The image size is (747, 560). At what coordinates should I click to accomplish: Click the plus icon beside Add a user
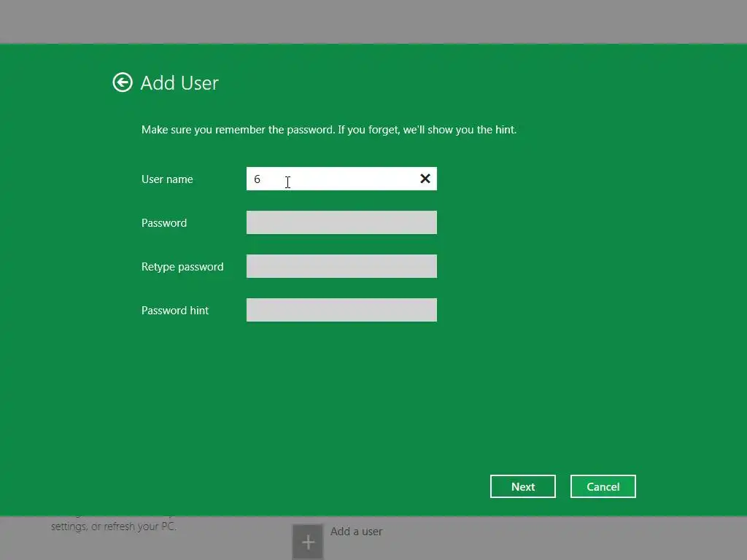tap(308, 542)
